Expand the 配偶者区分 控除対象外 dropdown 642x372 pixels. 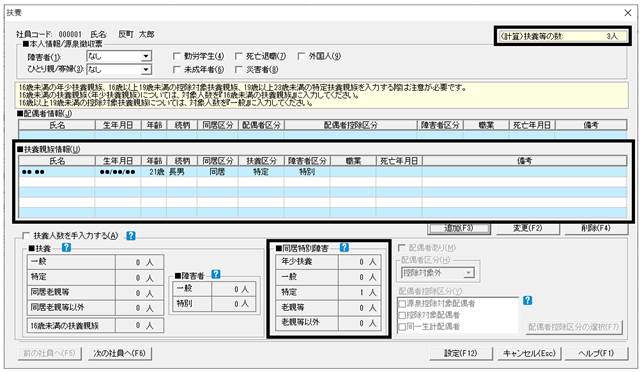coord(469,273)
